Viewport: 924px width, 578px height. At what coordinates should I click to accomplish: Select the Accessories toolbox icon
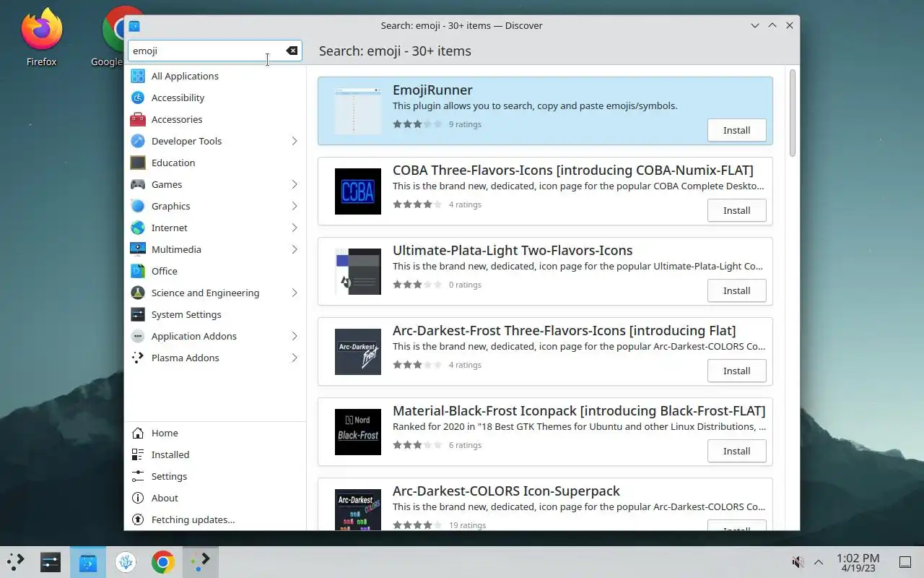point(138,119)
